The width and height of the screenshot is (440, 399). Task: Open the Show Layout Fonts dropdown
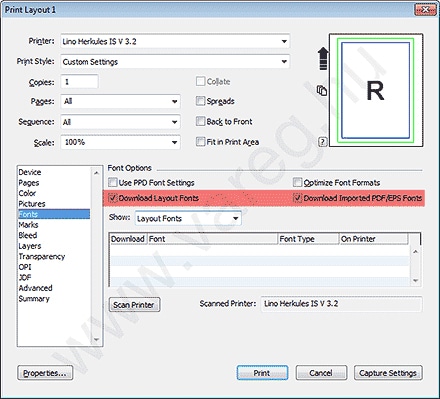point(188,218)
